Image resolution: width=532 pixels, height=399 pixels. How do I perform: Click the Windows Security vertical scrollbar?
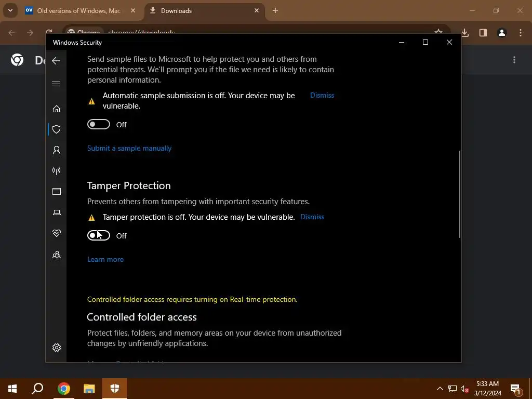[x=460, y=194]
